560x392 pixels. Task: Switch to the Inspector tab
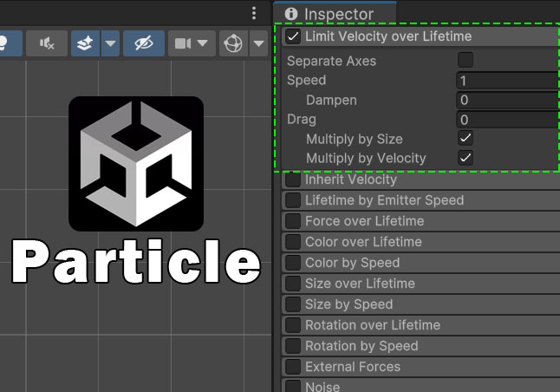[x=336, y=14]
